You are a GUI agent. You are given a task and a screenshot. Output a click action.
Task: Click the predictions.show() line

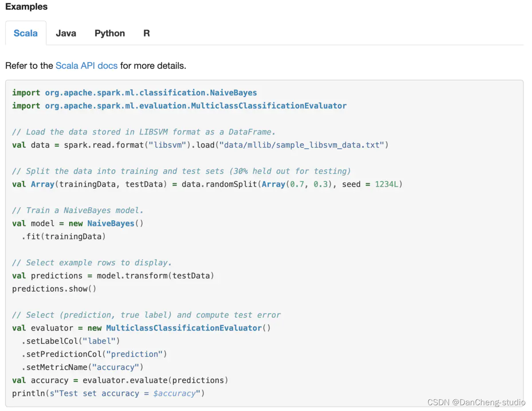click(54, 289)
